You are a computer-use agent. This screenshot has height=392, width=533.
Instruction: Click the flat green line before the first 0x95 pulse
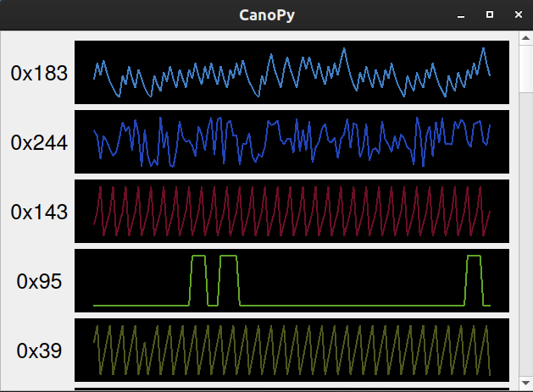[x=140, y=305]
